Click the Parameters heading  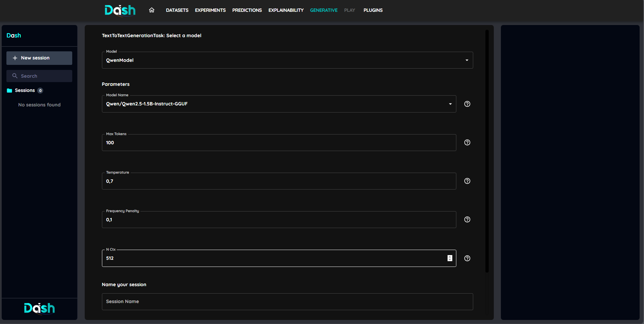pyautogui.click(x=115, y=84)
